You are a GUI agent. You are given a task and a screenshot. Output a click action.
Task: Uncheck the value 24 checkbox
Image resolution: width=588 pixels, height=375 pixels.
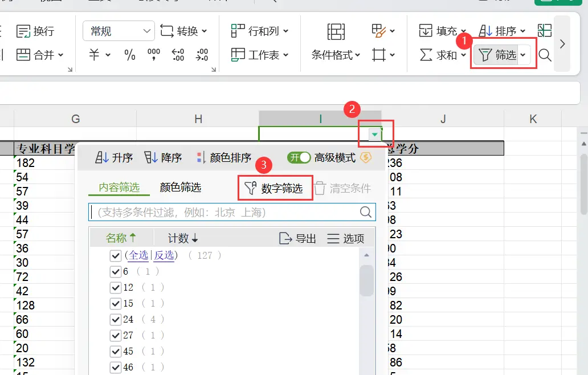click(x=116, y=320)
